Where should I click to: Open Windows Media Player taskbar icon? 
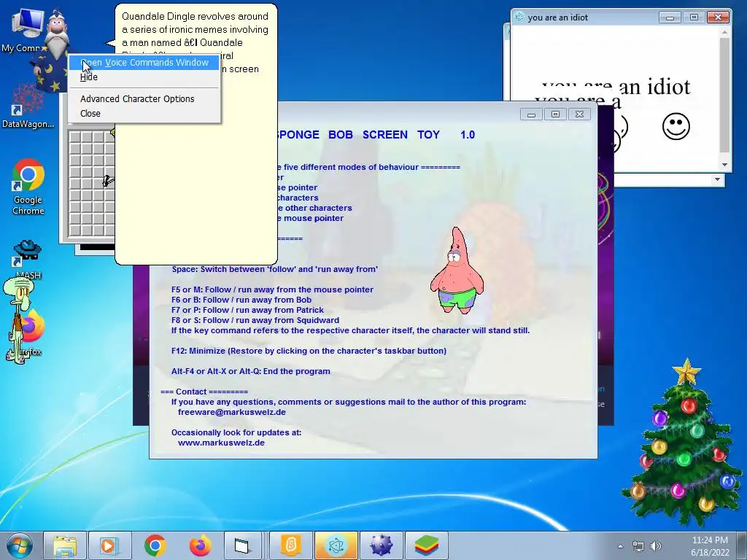[109, 545]
